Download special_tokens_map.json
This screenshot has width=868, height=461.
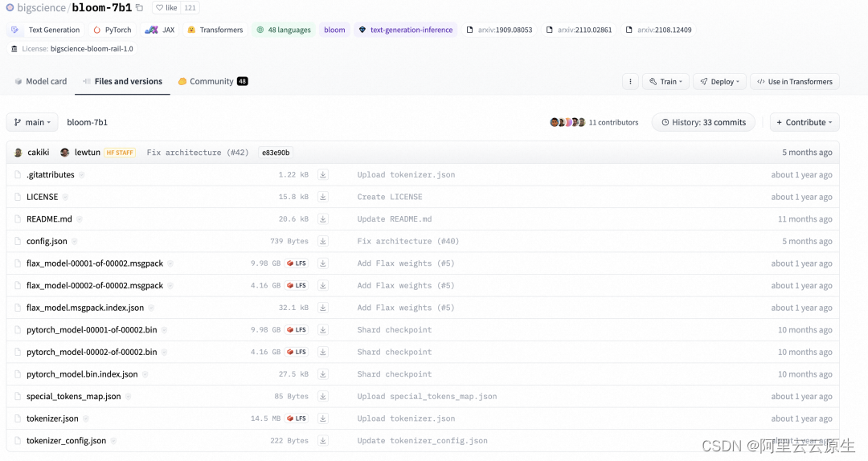click(x=323, y=396)
